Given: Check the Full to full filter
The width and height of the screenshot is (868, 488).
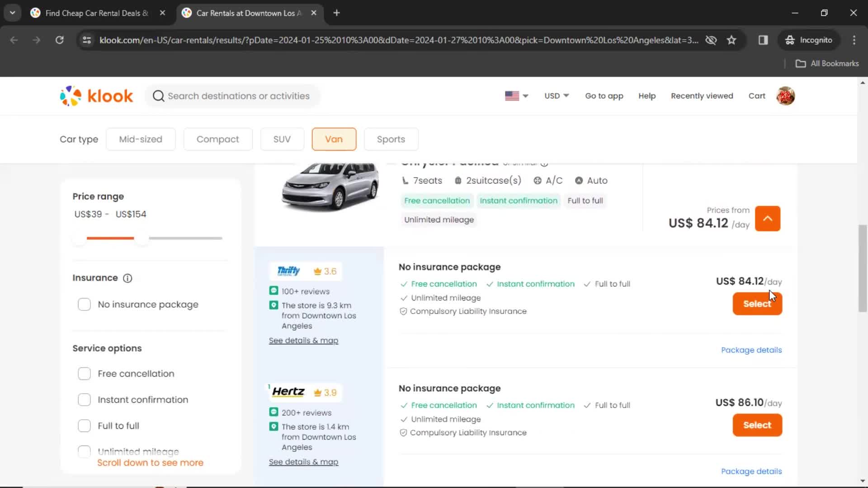Looking at the screenshot, I should (x=85, y=426).
